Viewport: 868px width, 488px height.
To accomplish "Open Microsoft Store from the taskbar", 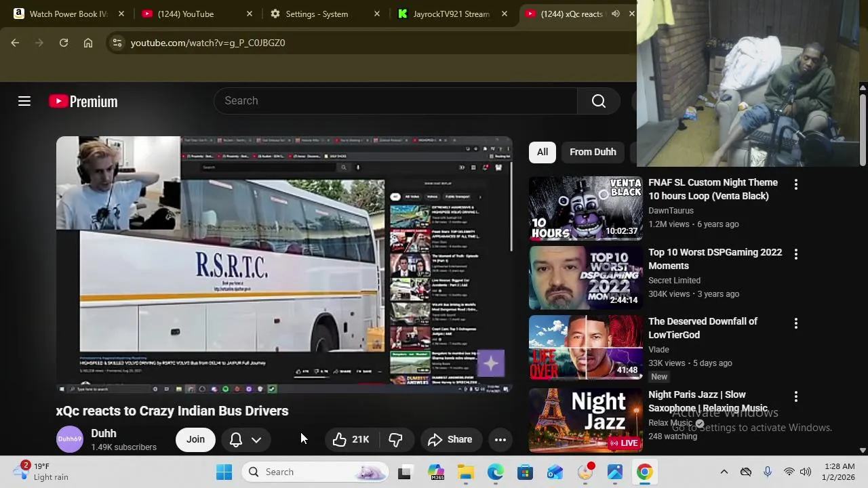I will point(526,472).
